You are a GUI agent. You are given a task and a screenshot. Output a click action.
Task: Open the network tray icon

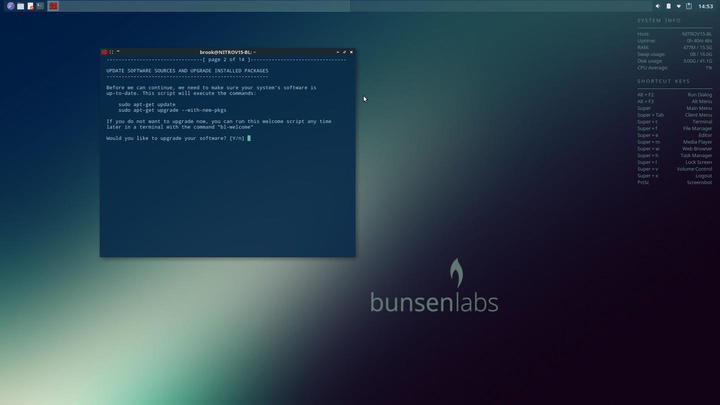point(679,6)
